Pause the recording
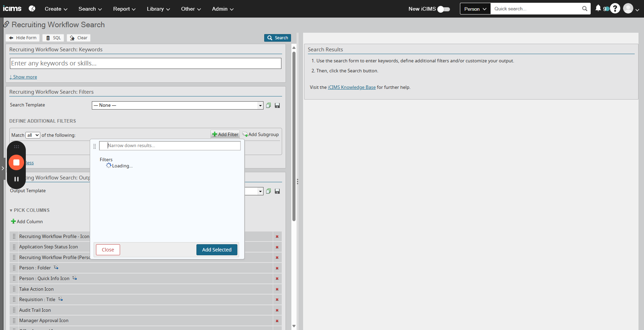The image size is (644, 330). tap(16, 179)
